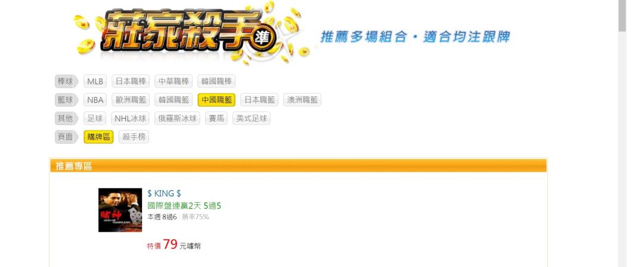Screen dimensions: 644x267
Task: Switch to the 殺手榜 page tab
Action: point(134,137)
